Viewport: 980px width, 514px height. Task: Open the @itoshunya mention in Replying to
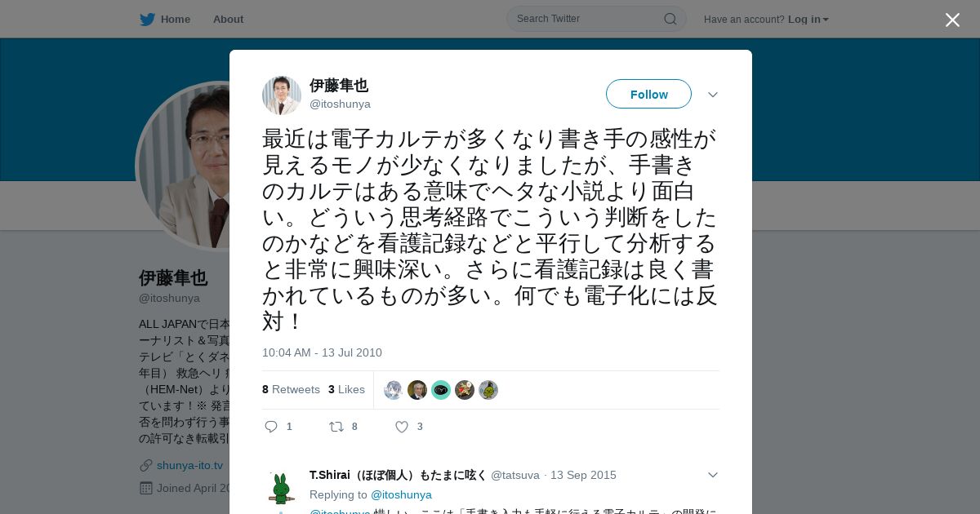click(x=401, y=494)
